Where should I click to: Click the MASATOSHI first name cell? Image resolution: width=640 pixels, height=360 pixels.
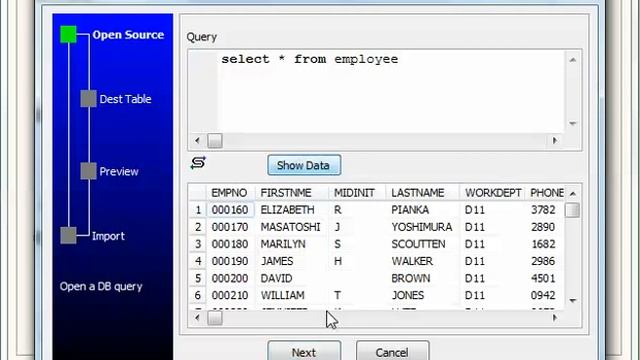point(292,227)
